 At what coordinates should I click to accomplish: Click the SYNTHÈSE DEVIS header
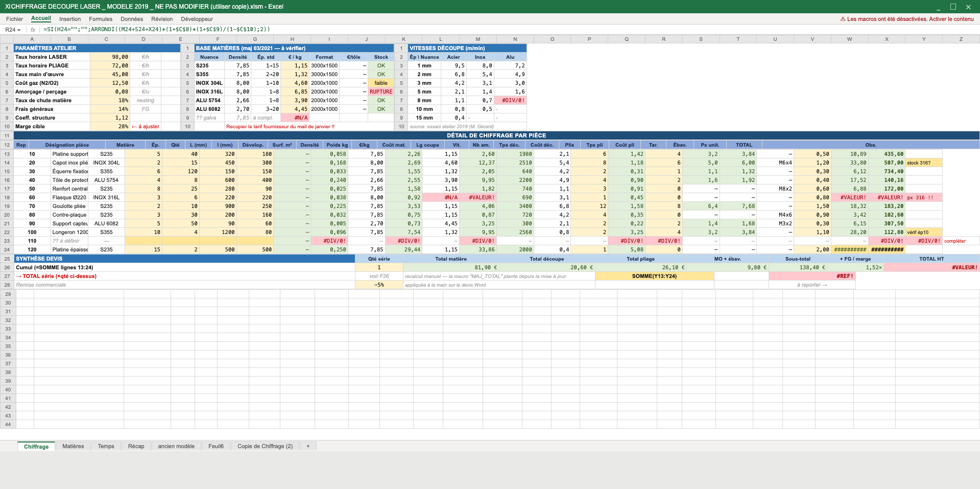(184, 259)
